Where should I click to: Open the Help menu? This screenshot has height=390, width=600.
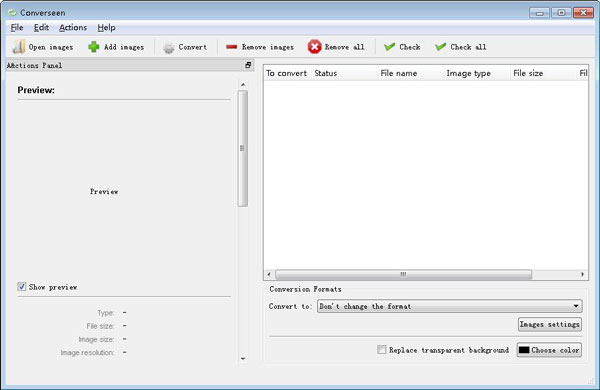point(106,28)
